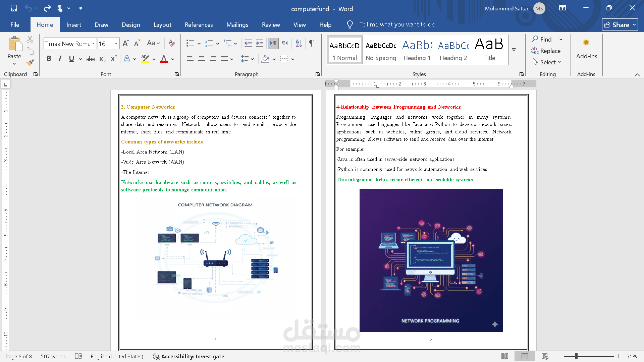Switch to the References tab
Viewport: 644px width, 362px height.
point(199,25)
